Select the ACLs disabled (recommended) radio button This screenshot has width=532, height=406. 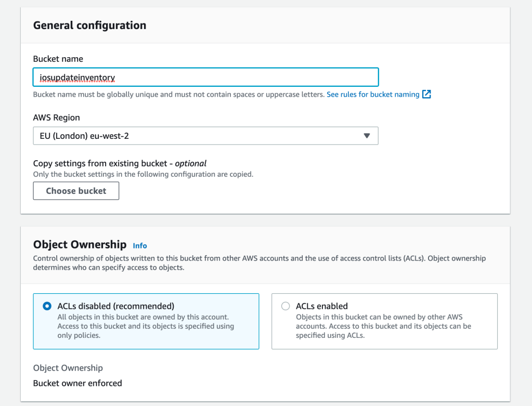point(47,306)
